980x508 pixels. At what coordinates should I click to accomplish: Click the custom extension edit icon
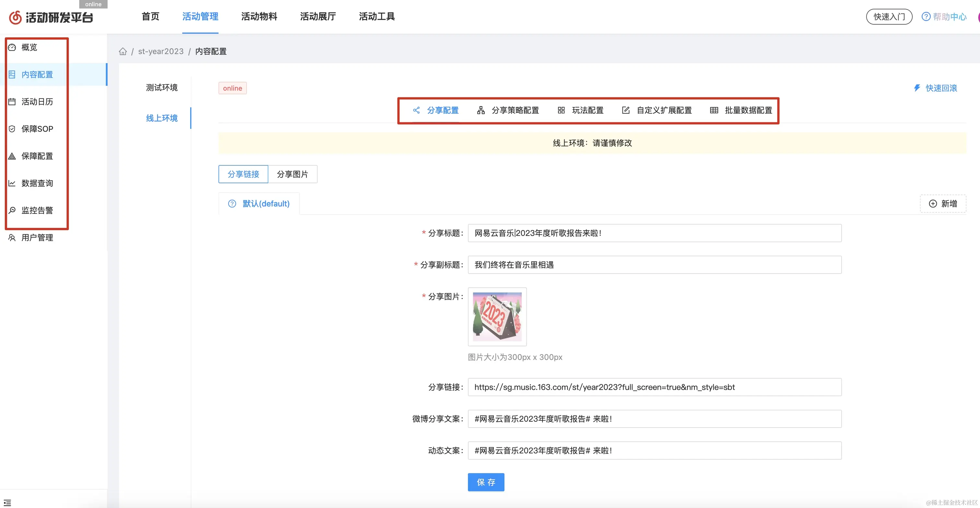(626, 110)
